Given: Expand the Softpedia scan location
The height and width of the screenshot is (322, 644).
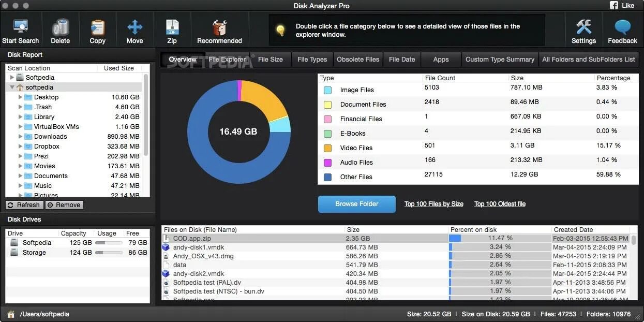Looking at the screenshot, I should [x=12, y=78].
